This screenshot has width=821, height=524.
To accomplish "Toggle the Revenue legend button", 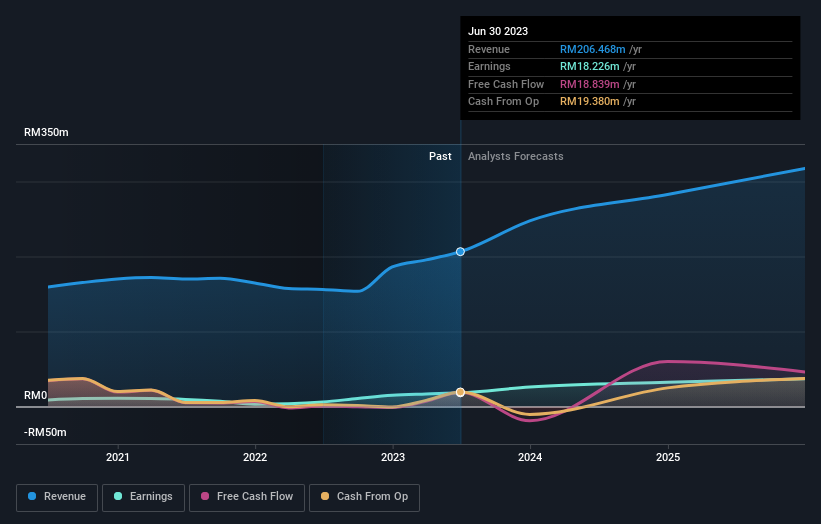I will click(x=57, y=497).
